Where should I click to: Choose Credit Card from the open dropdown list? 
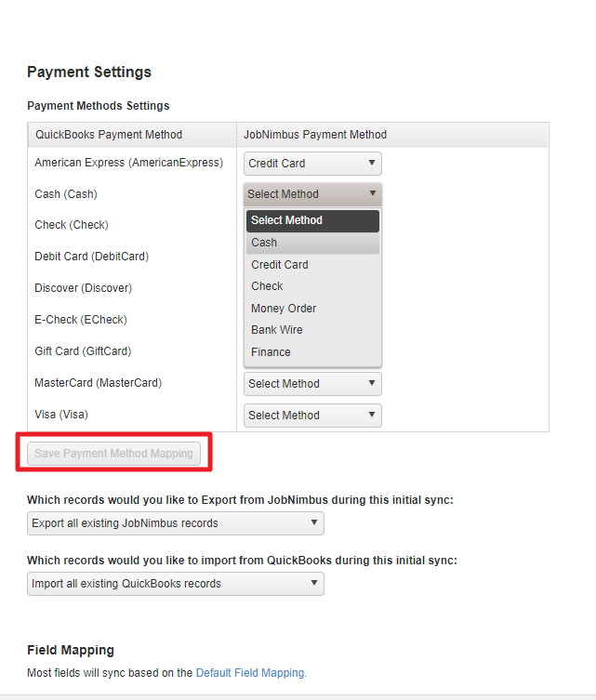tap(312, 265)
